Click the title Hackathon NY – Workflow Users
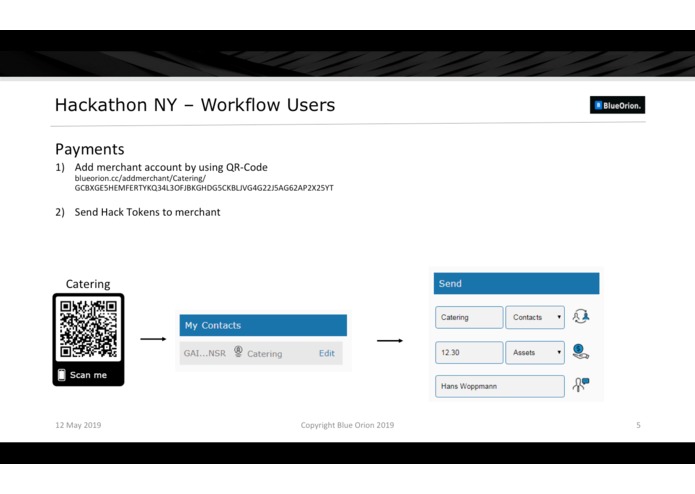Viewport: 695px width, 494px height. (195, 105)
